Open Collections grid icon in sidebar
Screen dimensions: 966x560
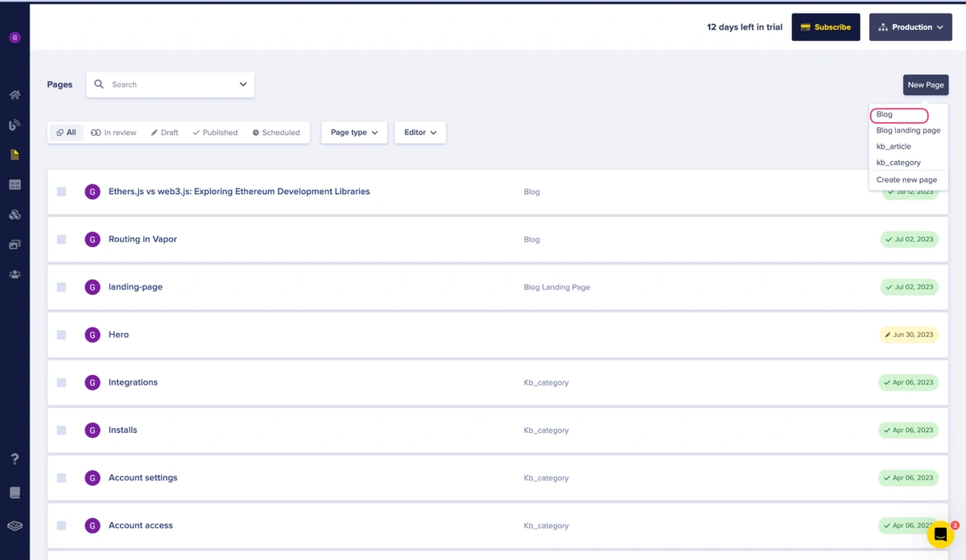(14, 185)
